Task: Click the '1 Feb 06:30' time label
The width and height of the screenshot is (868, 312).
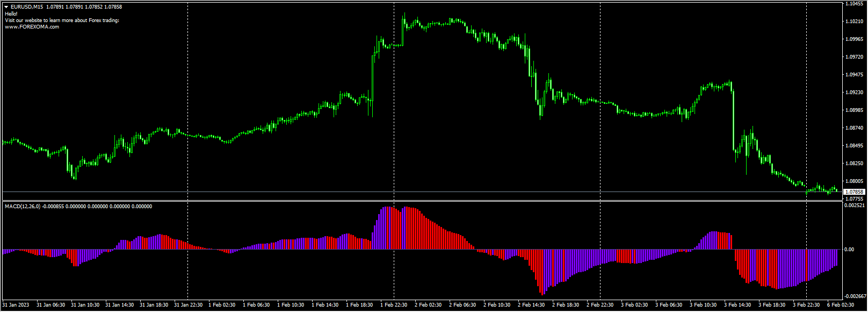Action: (x=256, y=305)
